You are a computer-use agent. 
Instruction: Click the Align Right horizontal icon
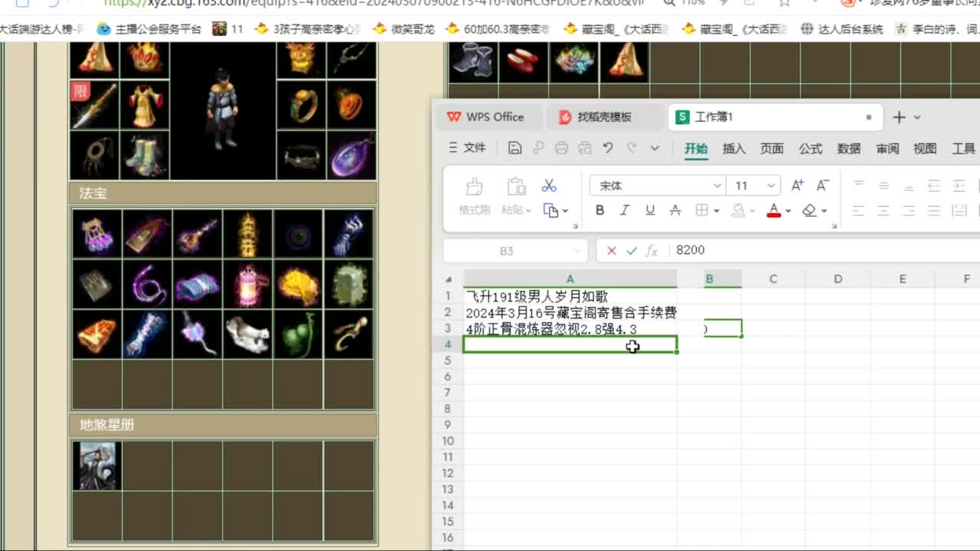909,210
